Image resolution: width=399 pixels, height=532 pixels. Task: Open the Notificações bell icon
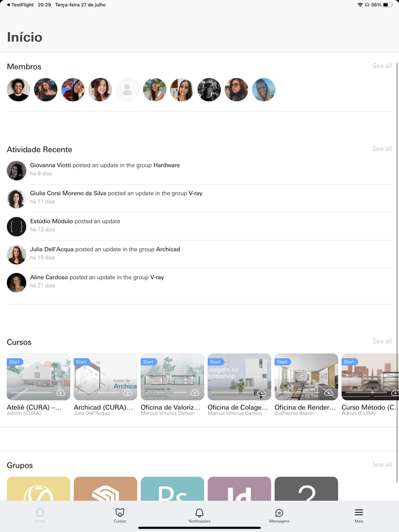point(199,512)
